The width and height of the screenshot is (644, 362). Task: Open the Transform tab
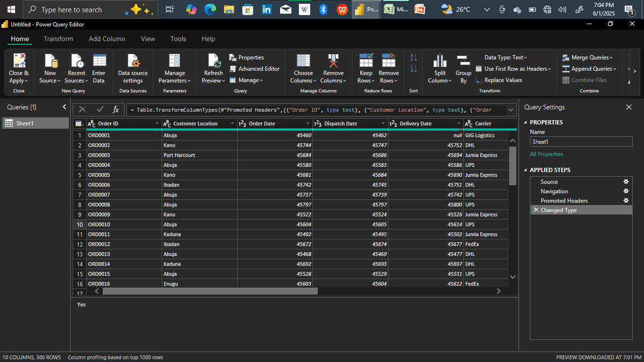[58, 39]
